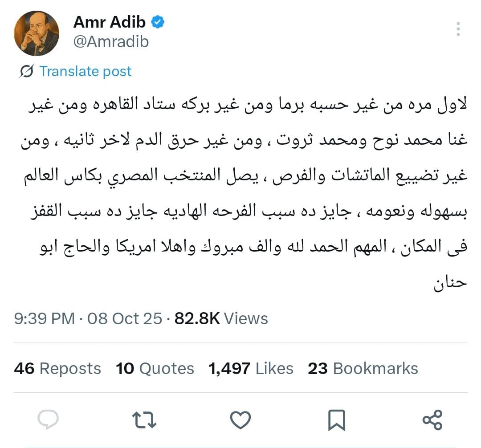The image size is (481, 448).
Task: Click the 08 Oct 25 date
Action: point(125,318)
